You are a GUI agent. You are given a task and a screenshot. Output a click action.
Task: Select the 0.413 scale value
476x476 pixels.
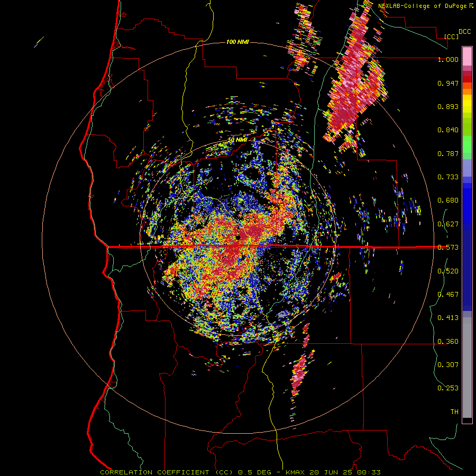coord(448,318)
